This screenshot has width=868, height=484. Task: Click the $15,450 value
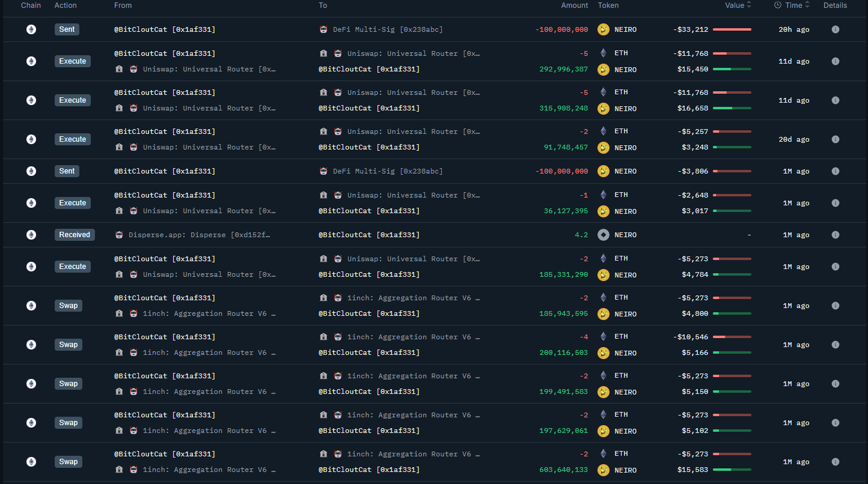693,70
